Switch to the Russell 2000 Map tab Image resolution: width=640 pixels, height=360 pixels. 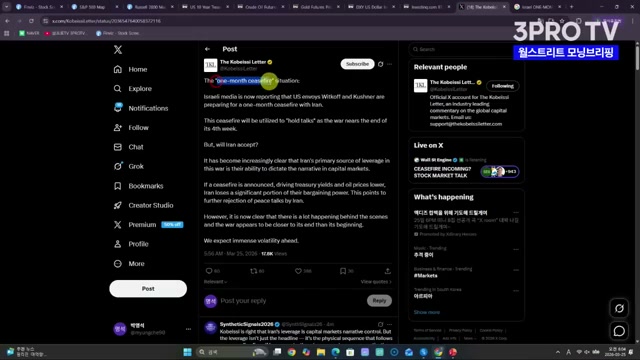point(150,7)
